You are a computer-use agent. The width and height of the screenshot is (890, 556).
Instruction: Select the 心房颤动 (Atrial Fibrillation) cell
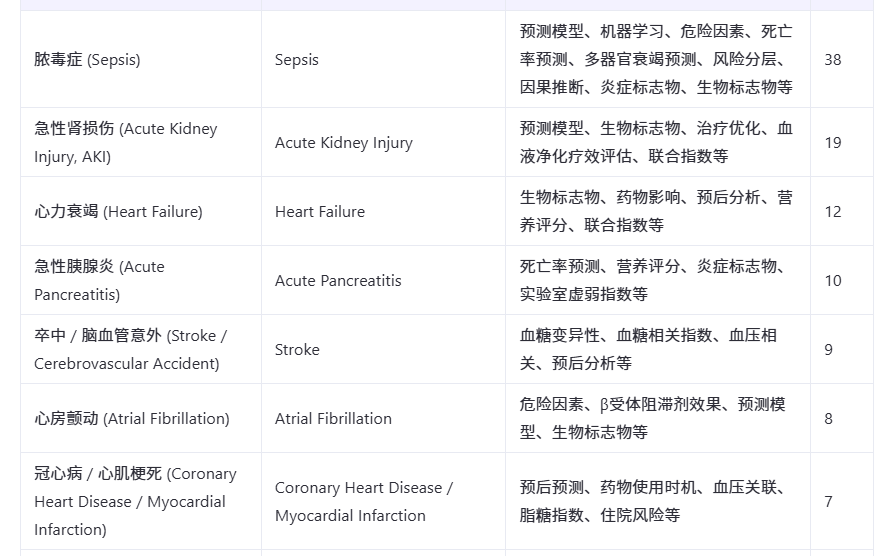pos(141,419)
